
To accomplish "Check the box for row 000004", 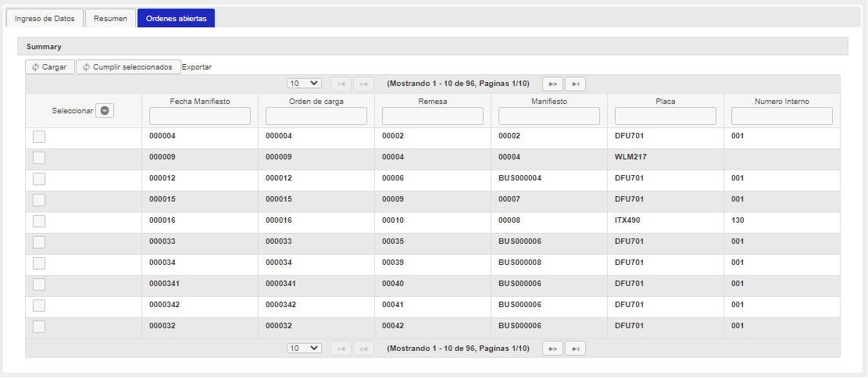I will pyautogui.click(x=39, y=137).
